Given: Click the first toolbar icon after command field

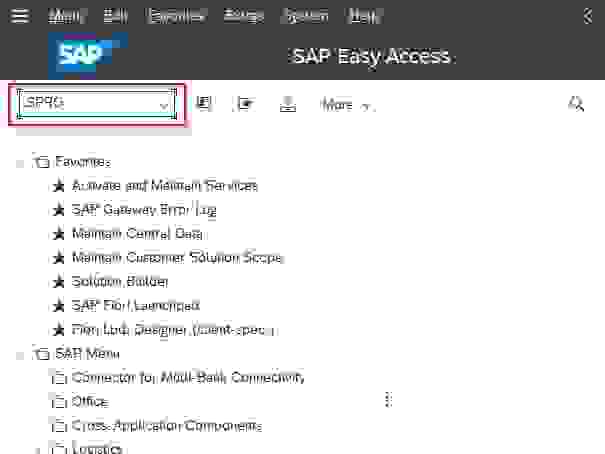Looking at the screenshot, I should (204, 104).
